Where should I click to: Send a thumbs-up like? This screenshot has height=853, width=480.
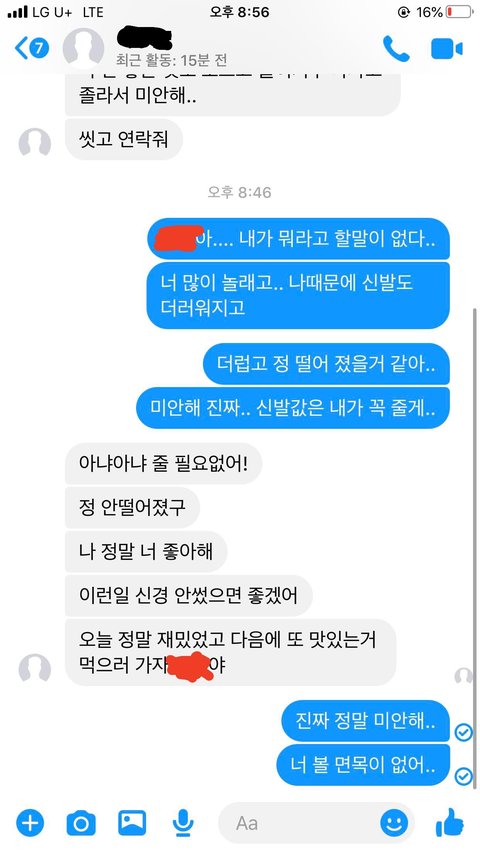pyautogui.click(x=450, y=822)
